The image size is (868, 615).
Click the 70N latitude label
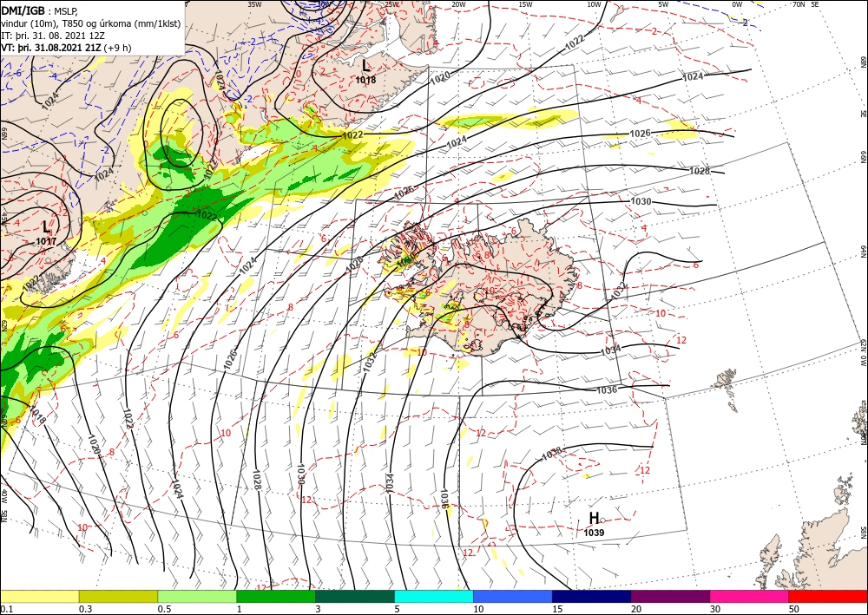coord(799,3)
